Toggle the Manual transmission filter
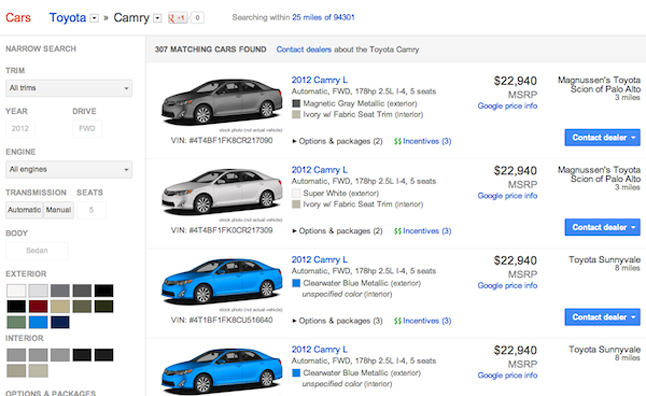This screenshot has height=396, width=646. [59, 210]
